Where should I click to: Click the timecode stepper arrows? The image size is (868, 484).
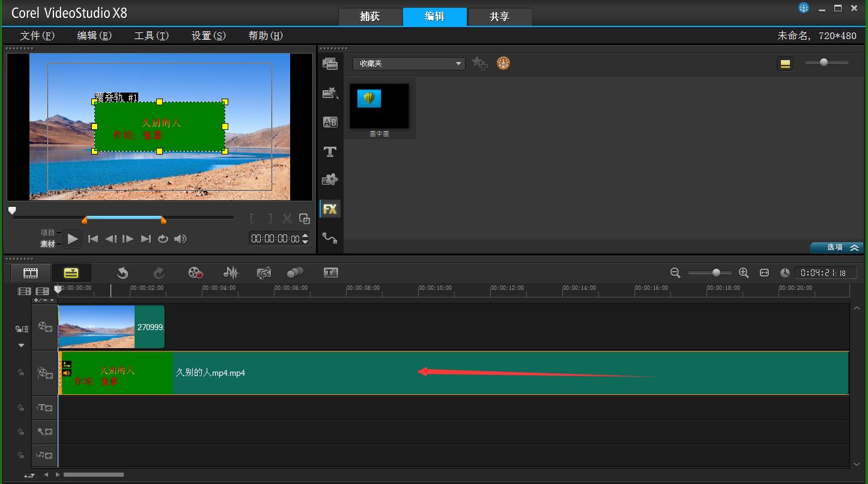[305, 239]
